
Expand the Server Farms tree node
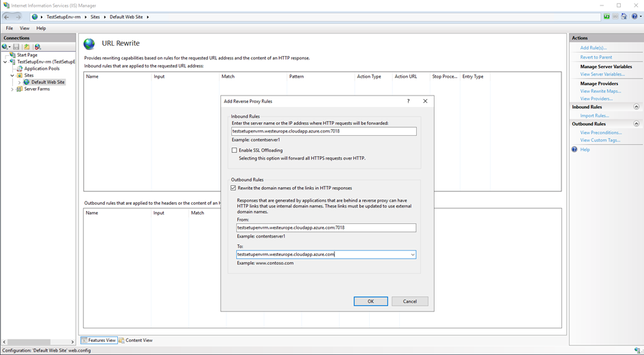tap(12, 89)
